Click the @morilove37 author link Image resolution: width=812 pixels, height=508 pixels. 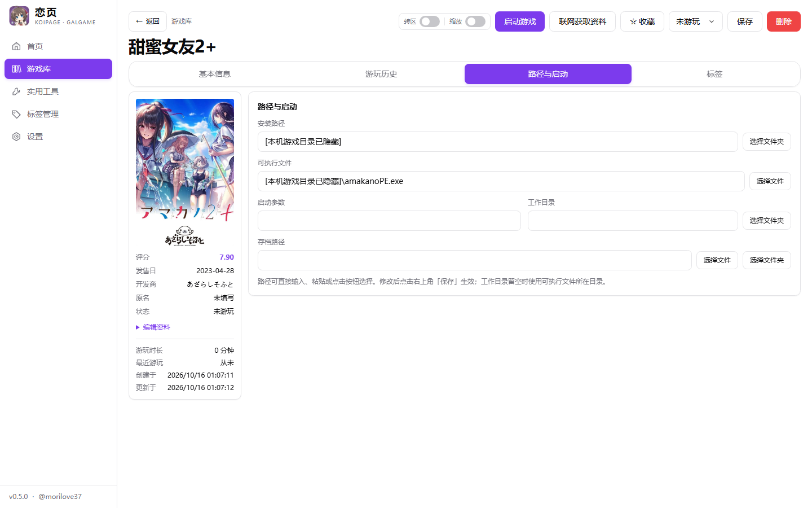point(60,497)
